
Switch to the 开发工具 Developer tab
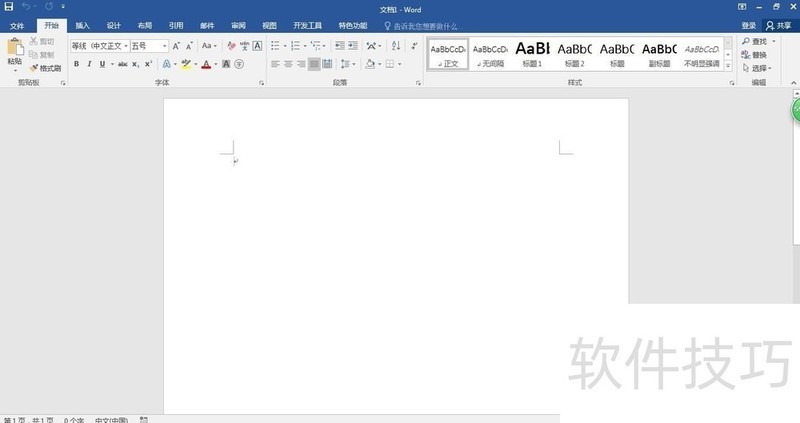tap(307, 26)
